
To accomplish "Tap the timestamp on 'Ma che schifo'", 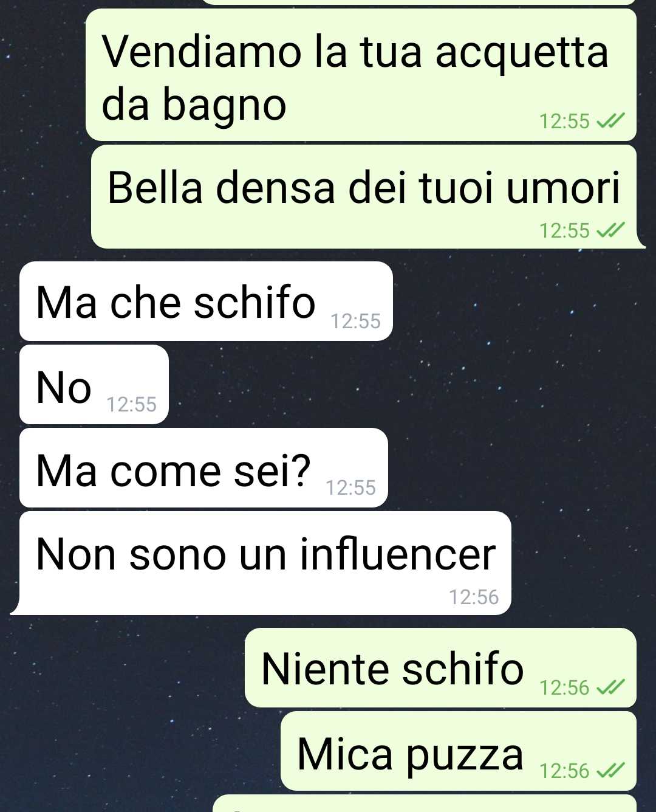I will tap(355, 321).
